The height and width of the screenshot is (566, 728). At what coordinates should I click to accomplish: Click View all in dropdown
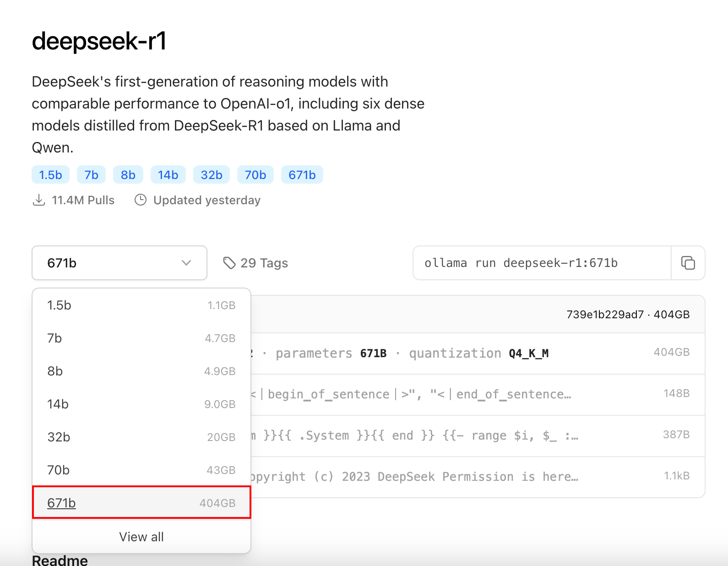point(141,537)
